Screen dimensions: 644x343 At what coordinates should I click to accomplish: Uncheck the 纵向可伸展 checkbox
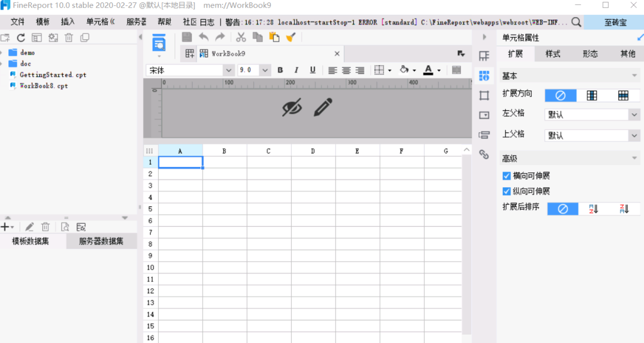coord(506,191)
